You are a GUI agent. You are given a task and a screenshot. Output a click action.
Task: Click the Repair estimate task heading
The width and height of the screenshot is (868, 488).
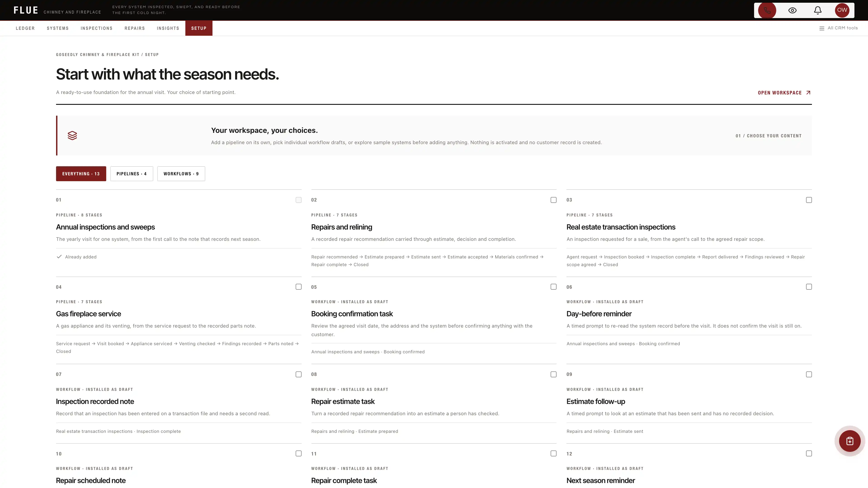(343, 401)
